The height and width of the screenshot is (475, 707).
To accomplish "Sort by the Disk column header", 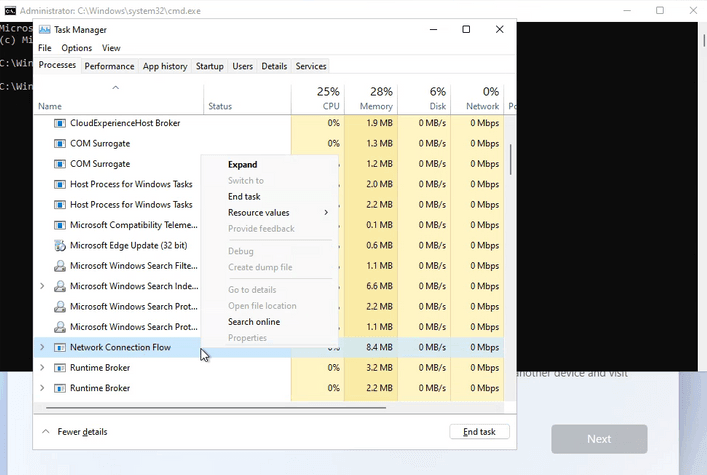I will (424, 99).
